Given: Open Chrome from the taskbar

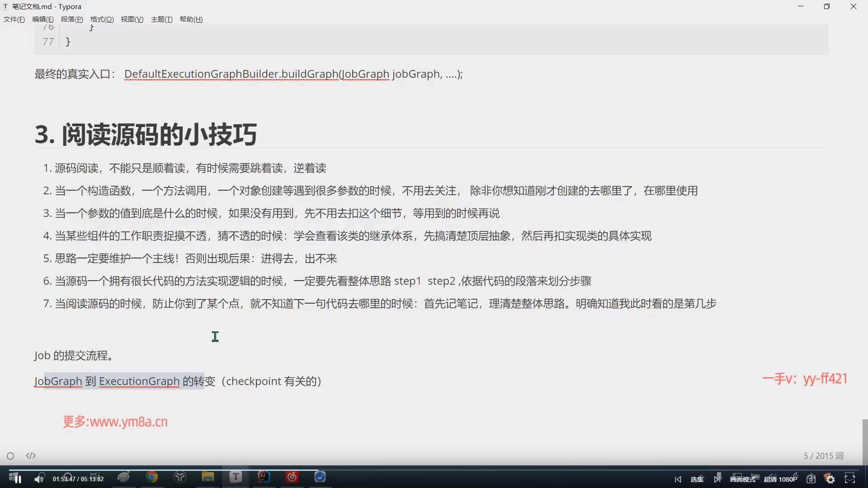Looking at the screenshot, I should pyautogui.click(x=152, y=477).
